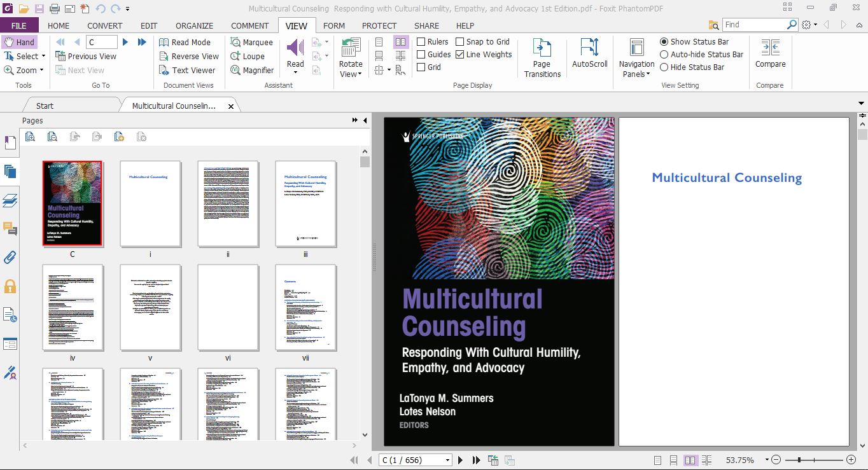Viewport: 868px width, 470px height.
Task: Open the Digital Signatures panel in sidebar
Action: tap(10, 372)
